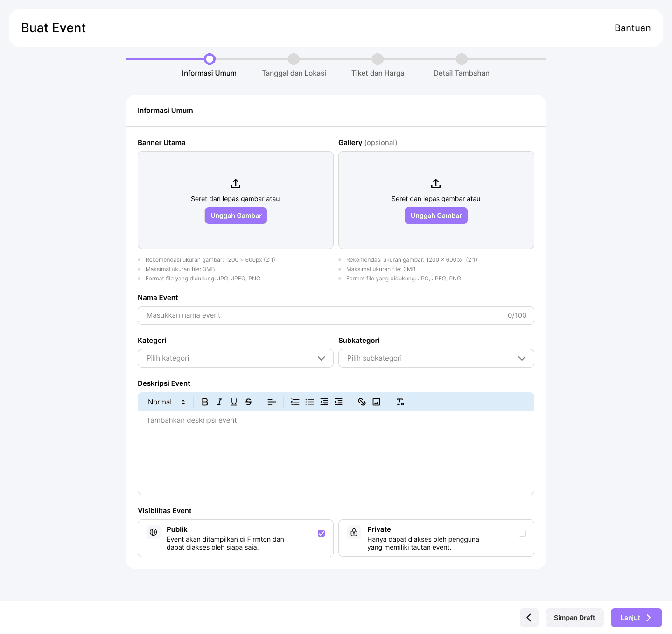Click the Lanjut button
The width and height of the screenshot is (672, 634).
[637, 618]
